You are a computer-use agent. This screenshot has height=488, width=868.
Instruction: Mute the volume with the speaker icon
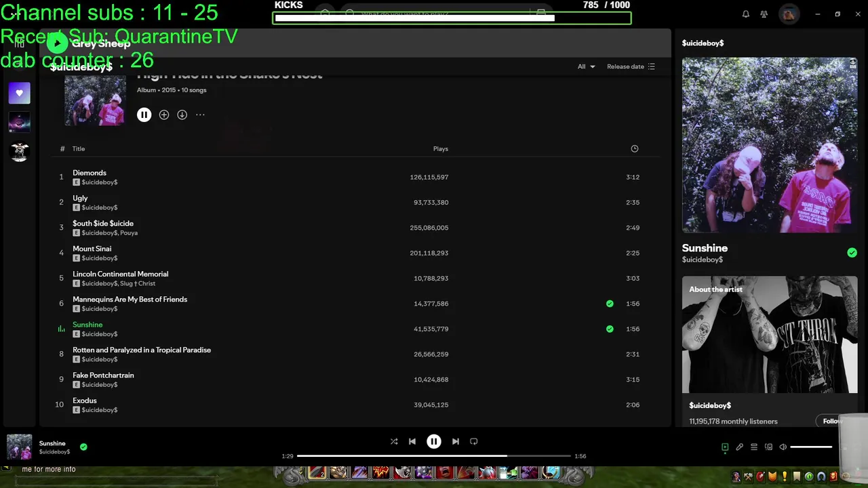coord(783,447)
